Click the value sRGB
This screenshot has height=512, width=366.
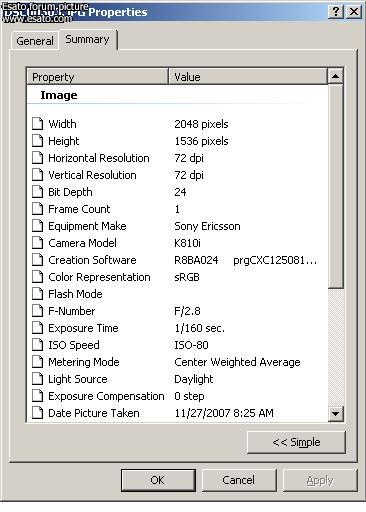[187, 277]
